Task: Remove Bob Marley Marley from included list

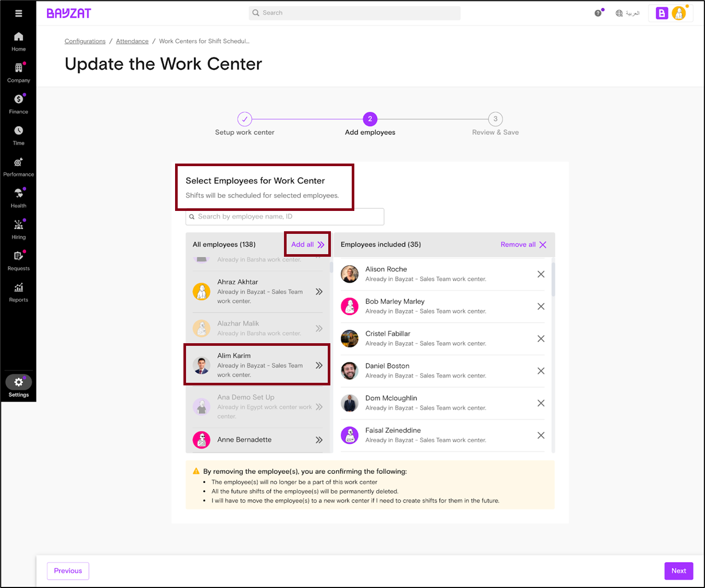Action: (x=541, y=306)
